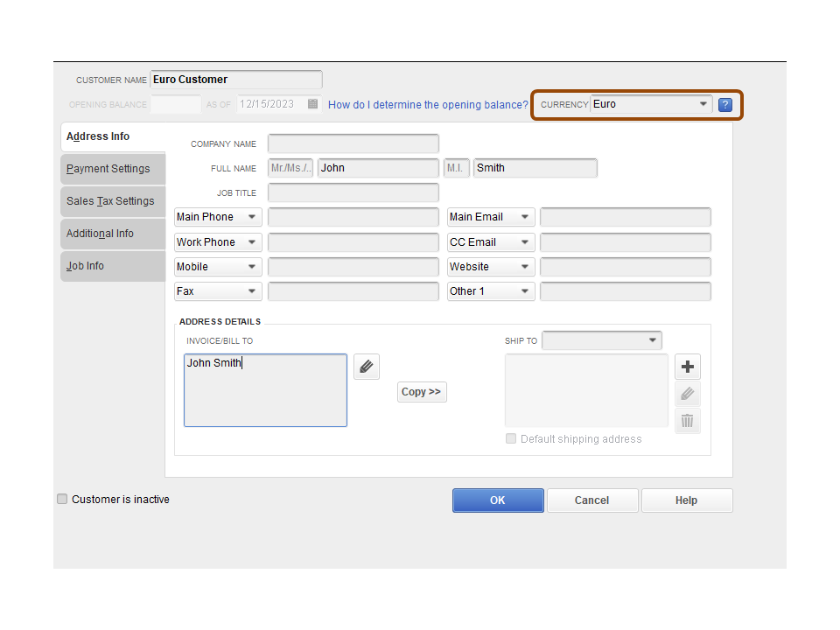
Task: Open the Additional Info tab
Action: pos(113,234)
